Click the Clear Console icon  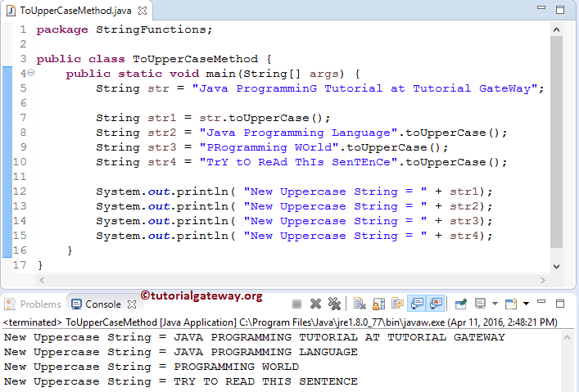(360, 304)
